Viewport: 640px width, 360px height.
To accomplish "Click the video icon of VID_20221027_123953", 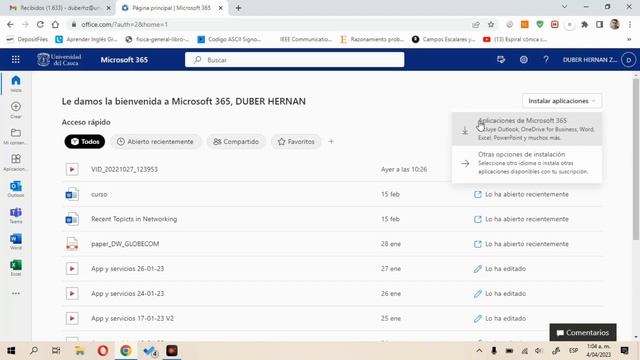I will click(72, 169).
